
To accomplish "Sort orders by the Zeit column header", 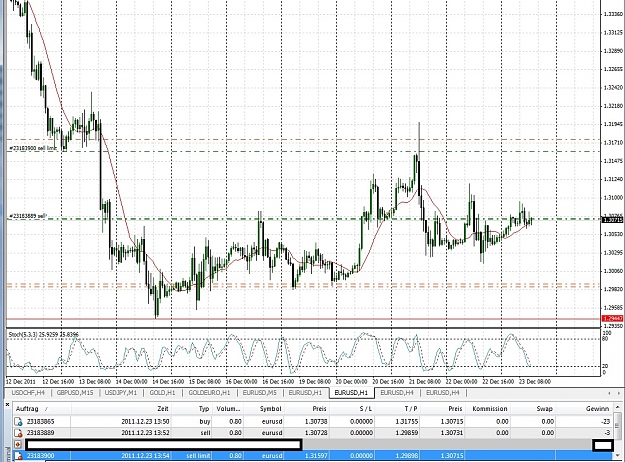I will click(162, 409).
